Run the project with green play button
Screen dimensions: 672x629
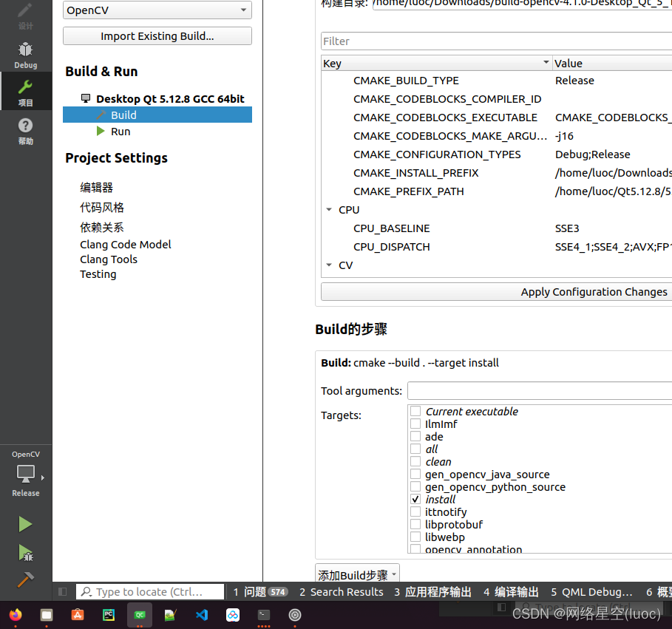[25, 524]
